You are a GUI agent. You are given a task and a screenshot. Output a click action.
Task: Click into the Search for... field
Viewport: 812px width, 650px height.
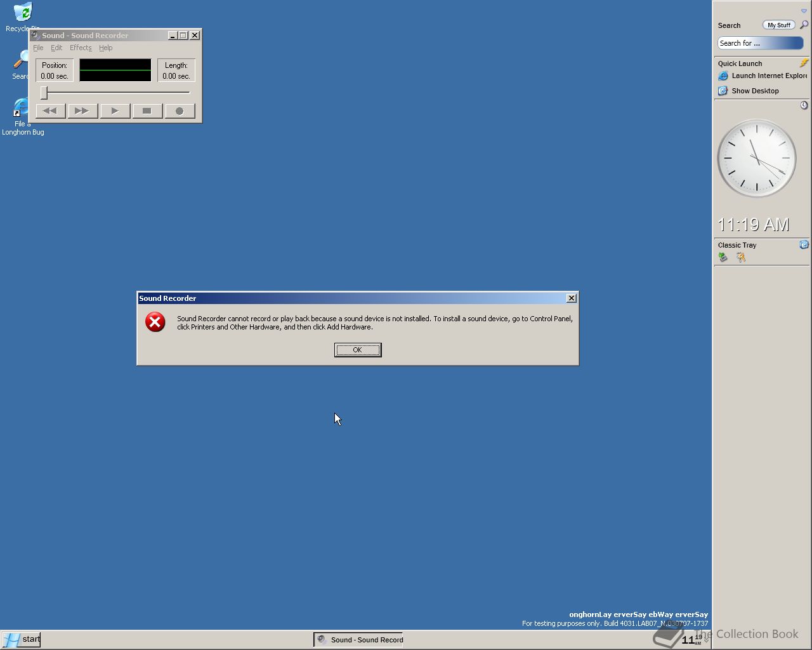tap(760, 43)
